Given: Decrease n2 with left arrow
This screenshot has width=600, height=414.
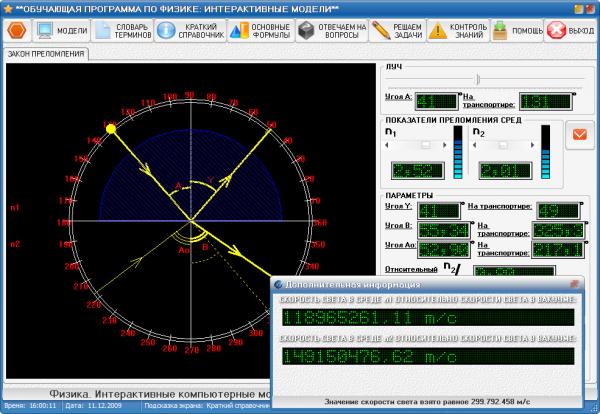Looking at the screenshot, I should coord(474,145).
